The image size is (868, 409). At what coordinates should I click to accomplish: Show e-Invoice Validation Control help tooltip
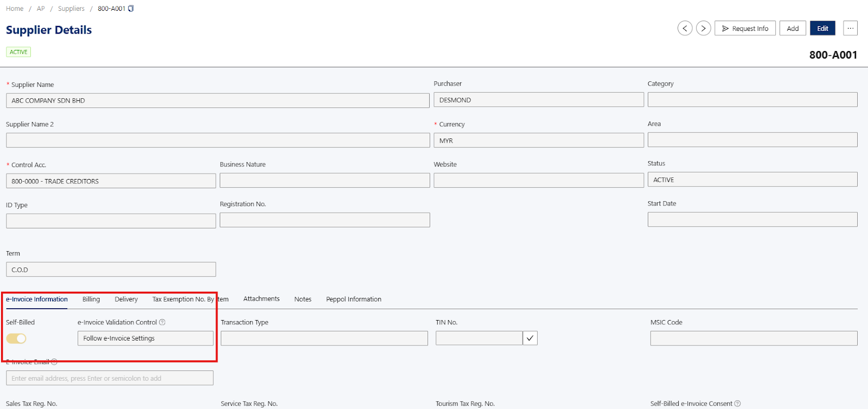click(162, 322)
